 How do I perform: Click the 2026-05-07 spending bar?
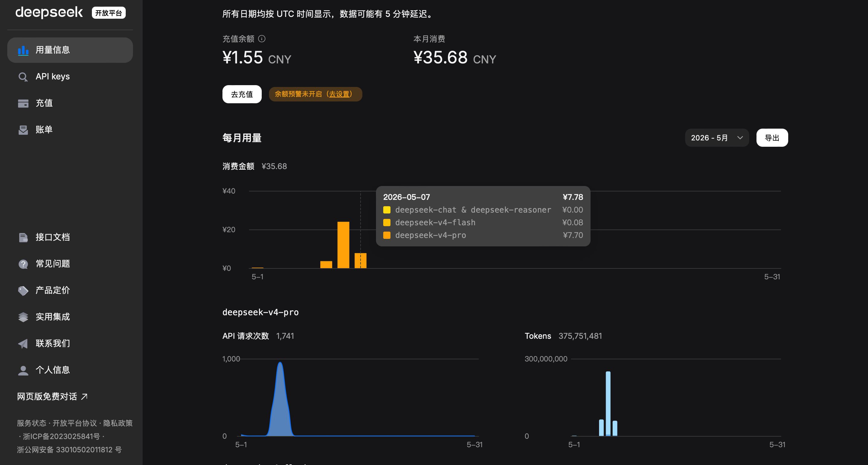coord(361,261)
